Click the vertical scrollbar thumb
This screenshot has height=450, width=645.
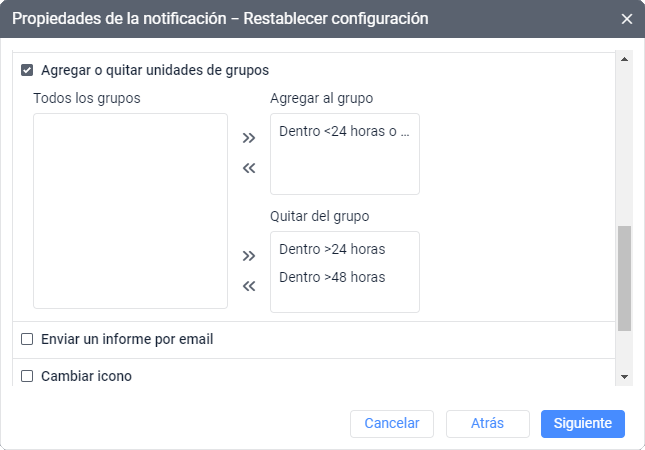624,278
